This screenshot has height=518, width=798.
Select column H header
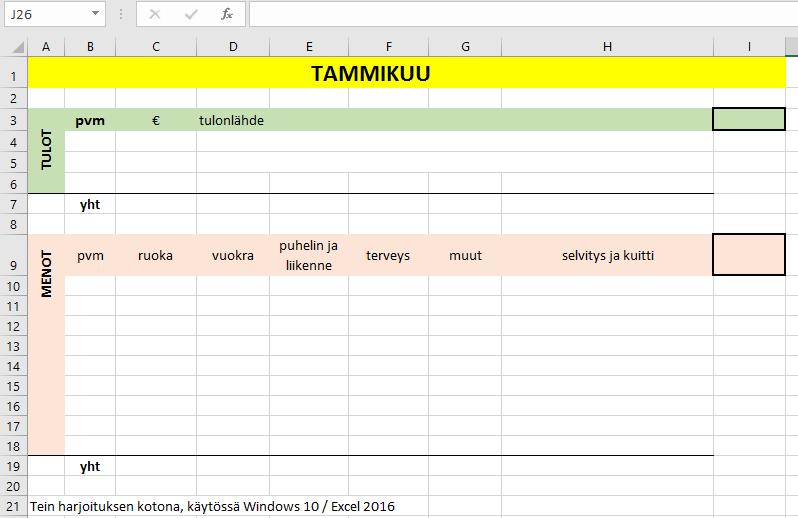click(x=607, y=47)
